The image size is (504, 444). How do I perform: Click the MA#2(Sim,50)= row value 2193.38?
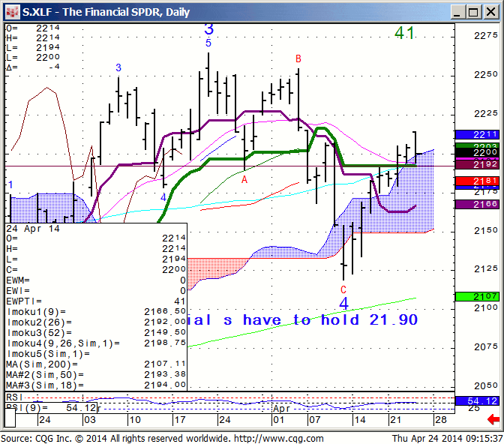165,375
